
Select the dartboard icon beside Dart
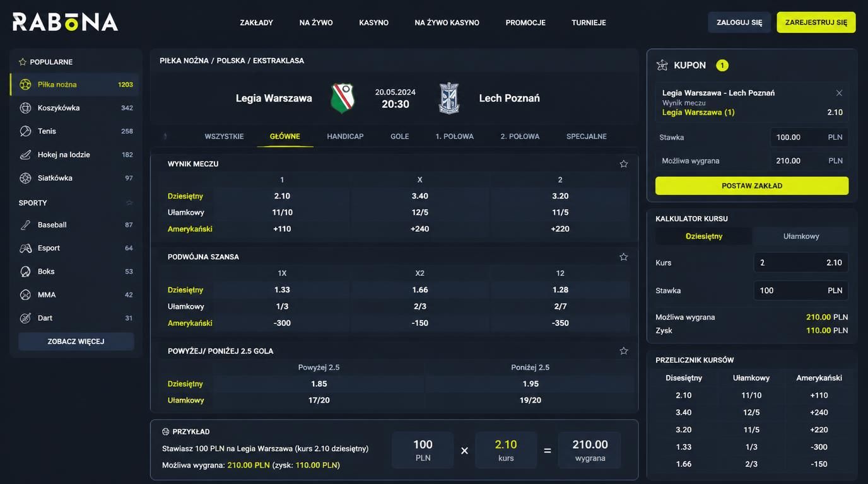coord(25,318)
